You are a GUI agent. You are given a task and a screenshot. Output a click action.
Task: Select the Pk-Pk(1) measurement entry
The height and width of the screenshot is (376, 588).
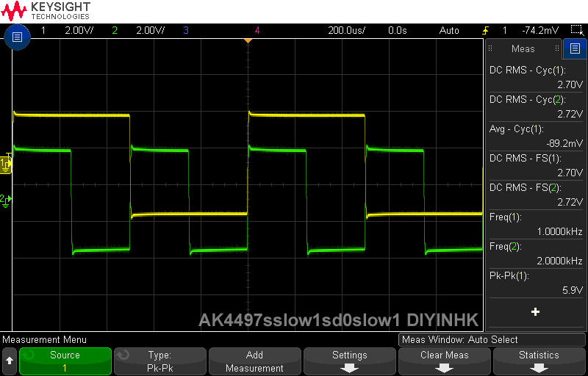pyautogui.click(x=537, y=283)
